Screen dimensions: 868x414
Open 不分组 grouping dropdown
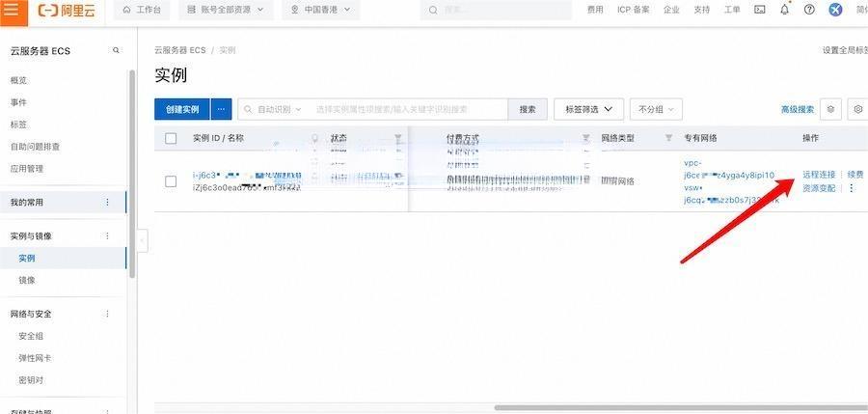pos(656,109)
